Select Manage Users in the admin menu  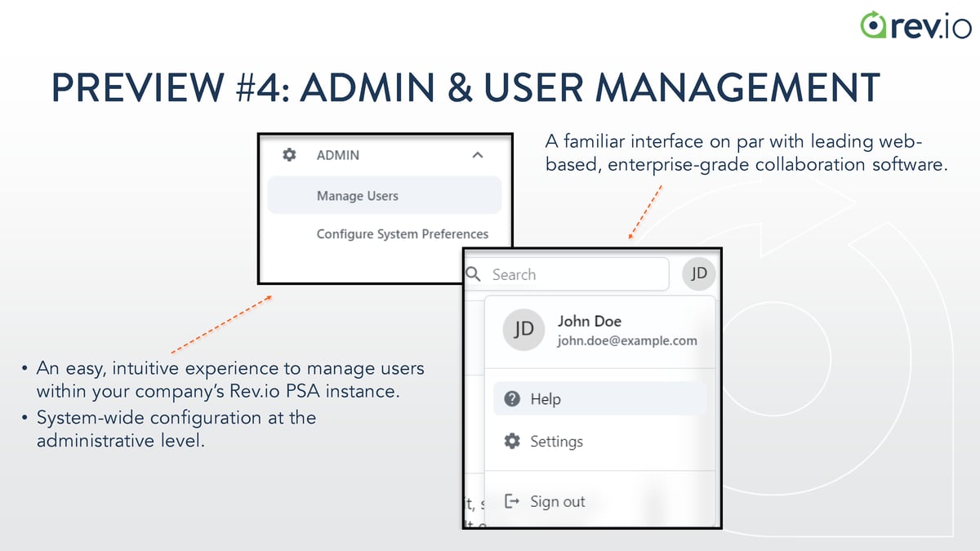(x=358, y=196)
